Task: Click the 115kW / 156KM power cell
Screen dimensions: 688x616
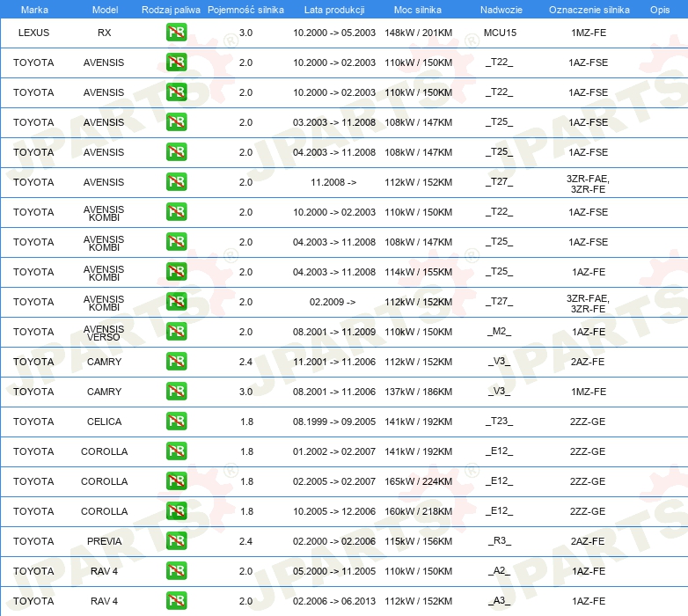Action: pyautogui.click(x=418, y=541)
